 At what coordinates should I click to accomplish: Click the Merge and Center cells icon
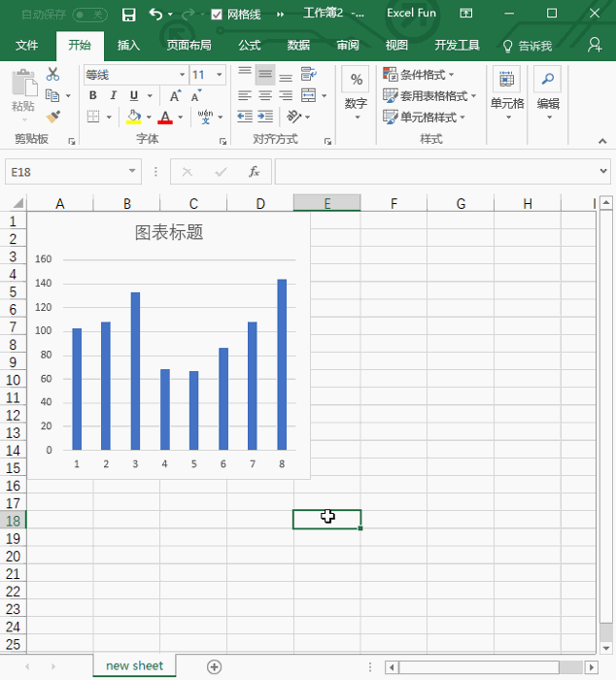coord(309,95)
